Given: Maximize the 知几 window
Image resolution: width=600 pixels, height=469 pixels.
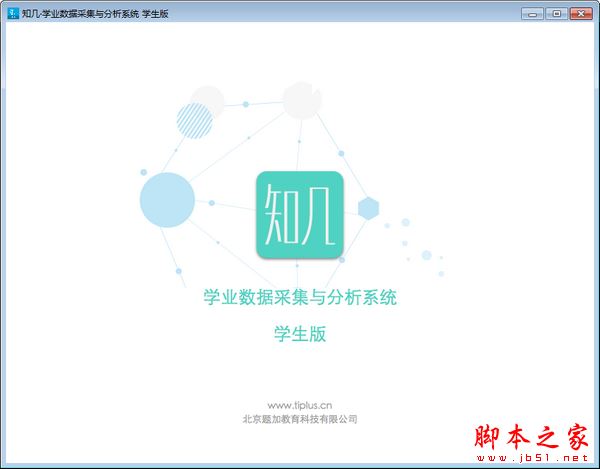Looking at the screenshot, I should [556, 14].
